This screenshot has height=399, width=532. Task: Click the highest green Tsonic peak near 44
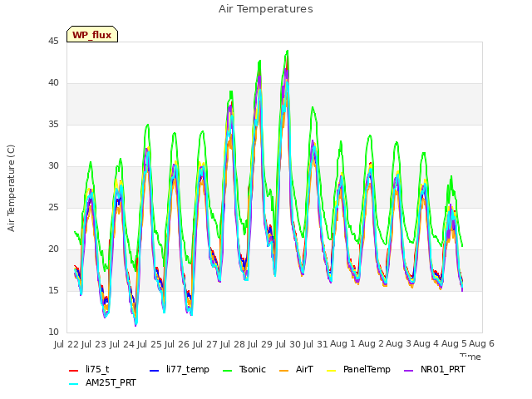point(288,51)
